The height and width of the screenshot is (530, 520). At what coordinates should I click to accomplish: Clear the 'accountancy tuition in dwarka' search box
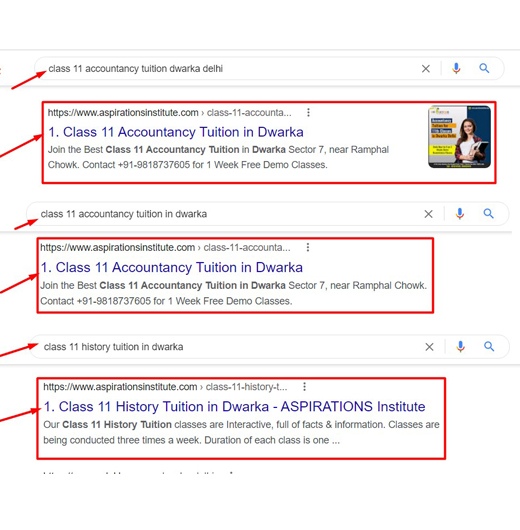(x=428, y=214)
